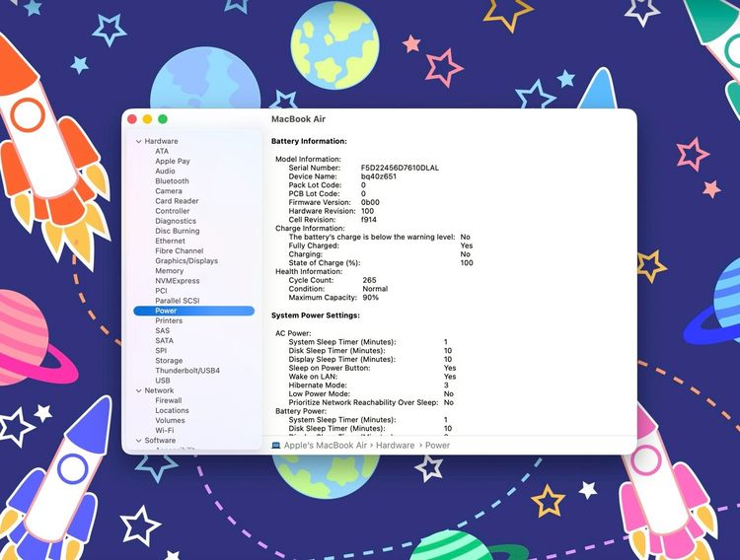Click the Software section label
Viewport: 740px width, 560px height.
(x=160, y=441)
